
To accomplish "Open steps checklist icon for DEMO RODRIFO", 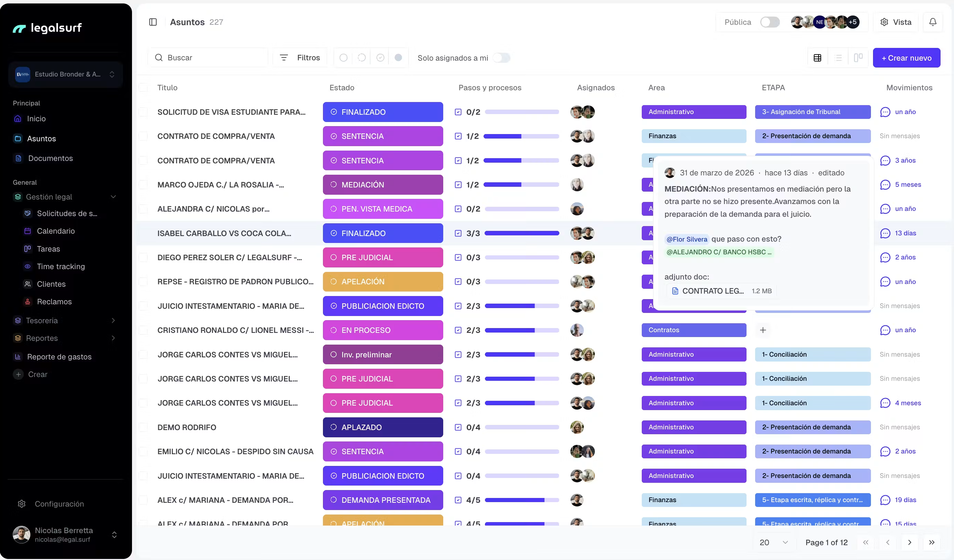I will pos(458,427).
